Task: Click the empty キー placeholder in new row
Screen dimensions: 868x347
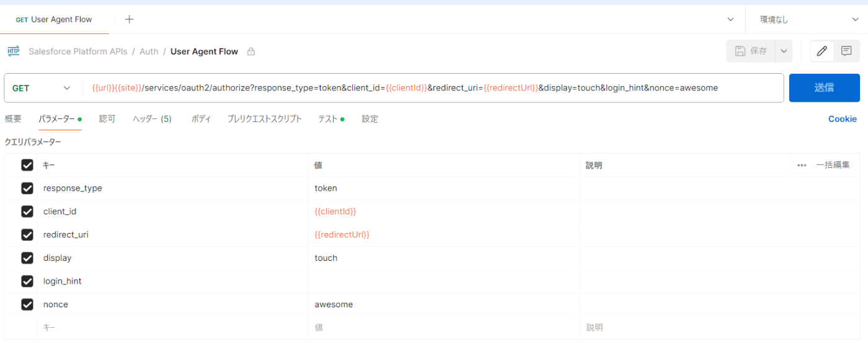Action: (172, 328)
